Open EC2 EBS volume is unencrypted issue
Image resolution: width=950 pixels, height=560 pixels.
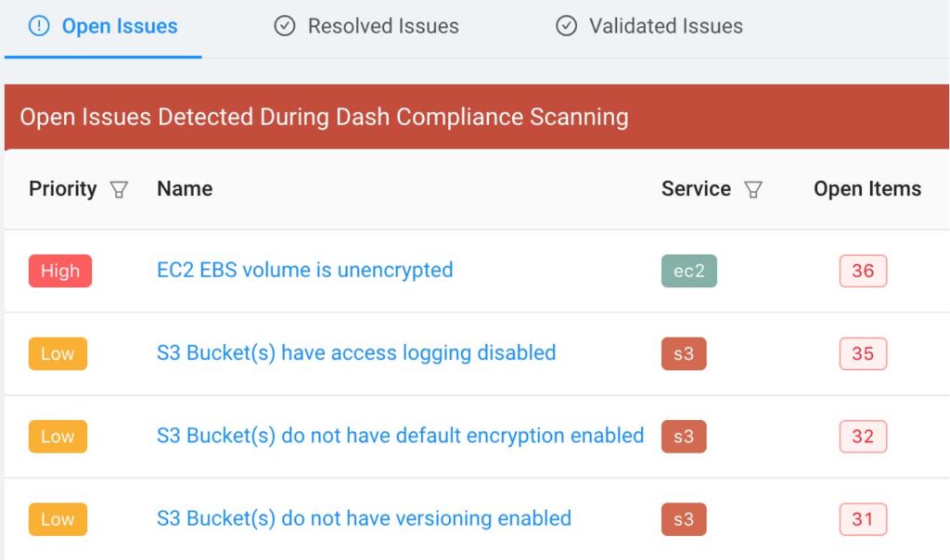pos(304,270)
